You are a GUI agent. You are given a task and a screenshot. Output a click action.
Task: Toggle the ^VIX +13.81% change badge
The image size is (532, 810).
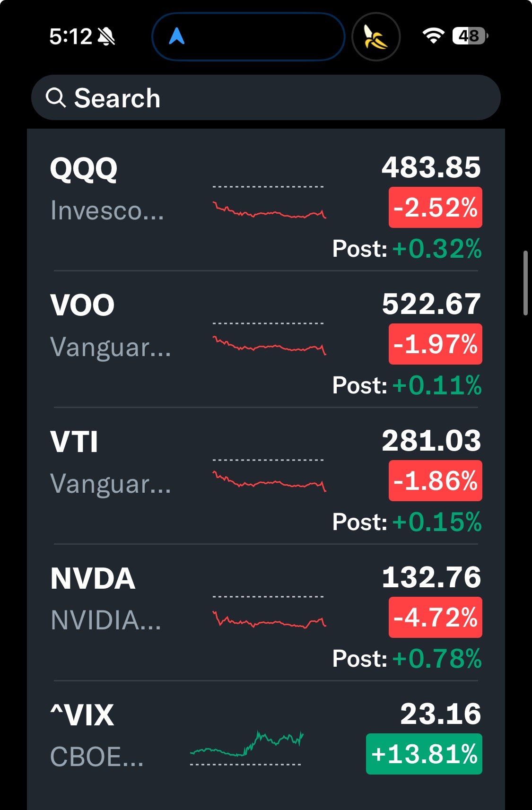(424, 754)
